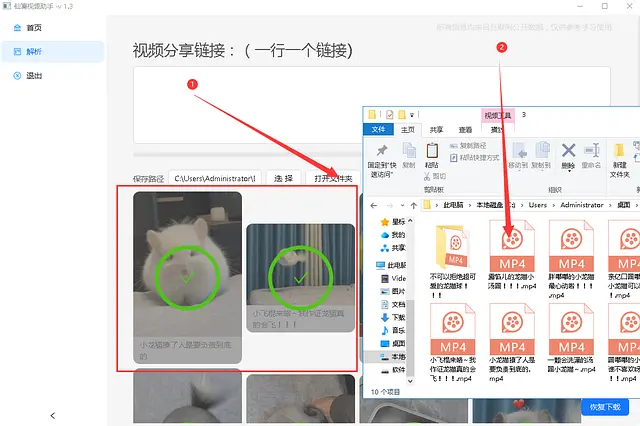Screen dimensions: 640x426
Task: Select the Videos folder in navigation pane
Action: (393, 278)
